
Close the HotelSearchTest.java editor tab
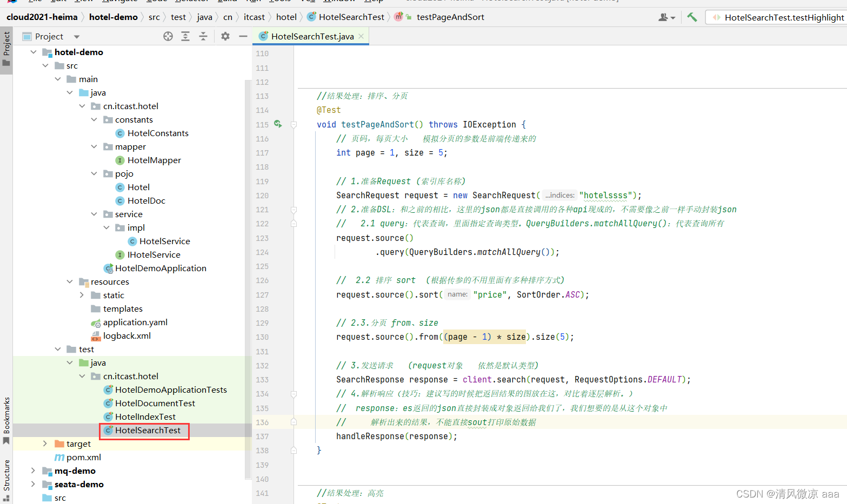pos(361,36)
